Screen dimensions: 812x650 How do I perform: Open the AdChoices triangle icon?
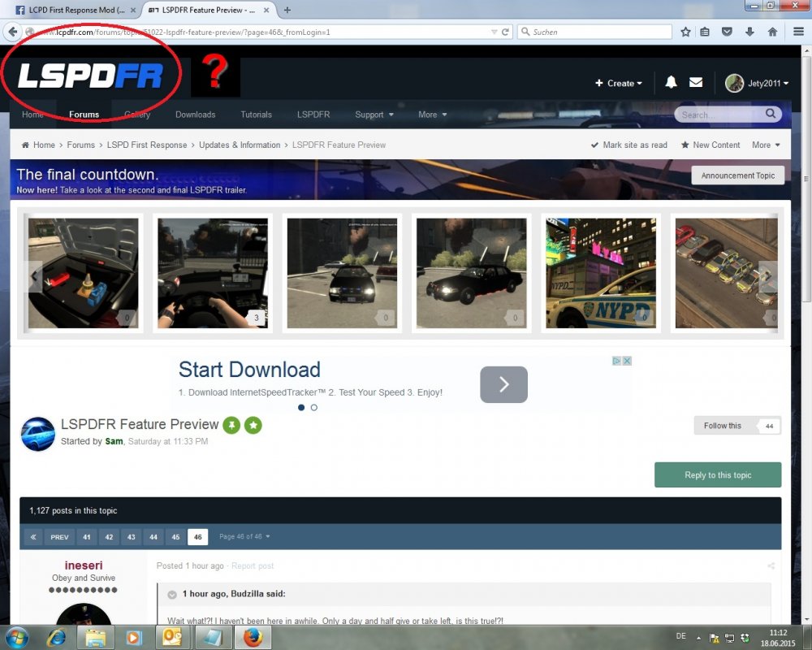[617, 361]
